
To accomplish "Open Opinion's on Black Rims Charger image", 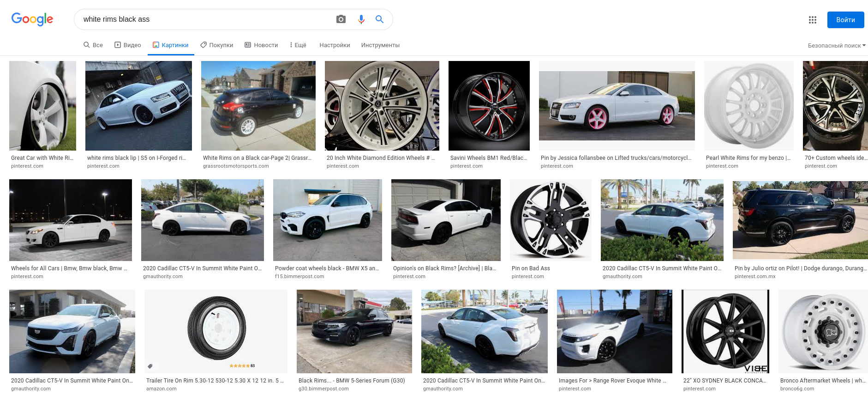I will [446, 220].
